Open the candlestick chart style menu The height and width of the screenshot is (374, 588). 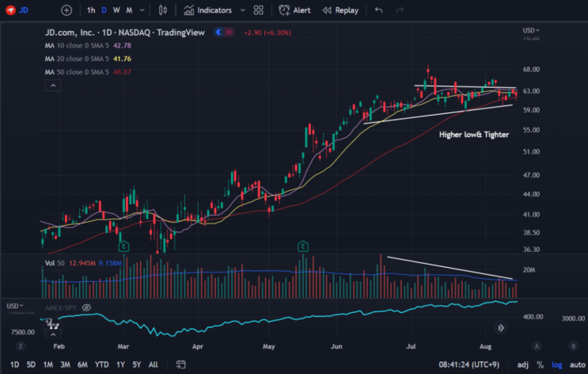[163, 10]
